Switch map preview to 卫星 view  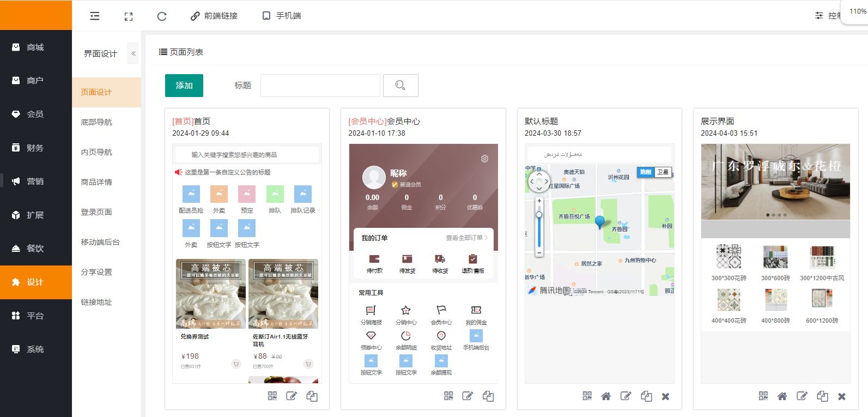coord(663,172)
